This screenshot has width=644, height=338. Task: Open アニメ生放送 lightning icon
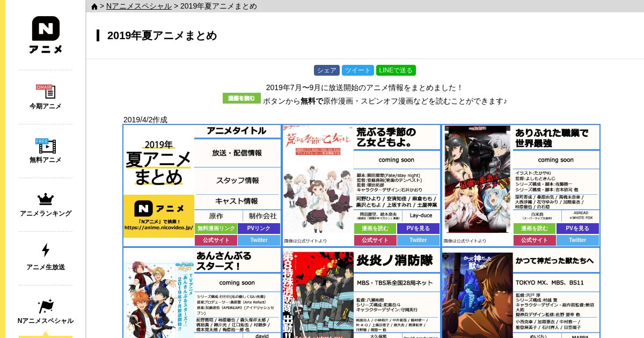pos(46,250)
